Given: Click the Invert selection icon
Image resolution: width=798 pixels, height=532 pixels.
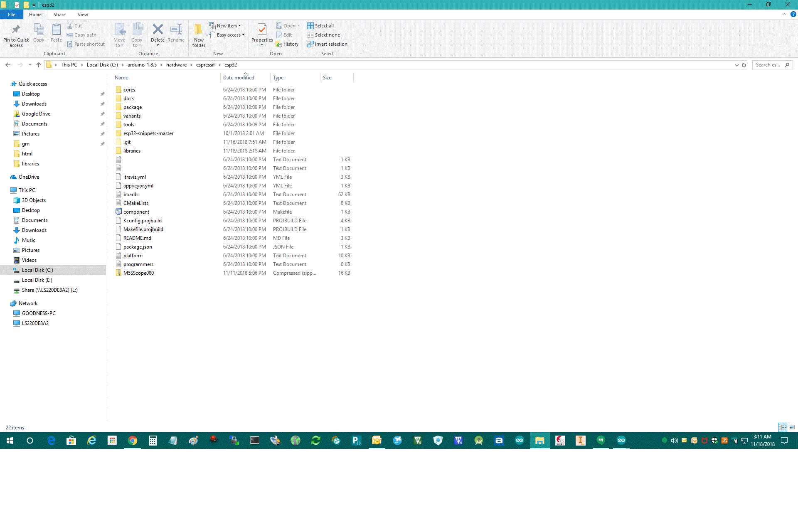Looking at the screenshot, I should click(327, 44).
